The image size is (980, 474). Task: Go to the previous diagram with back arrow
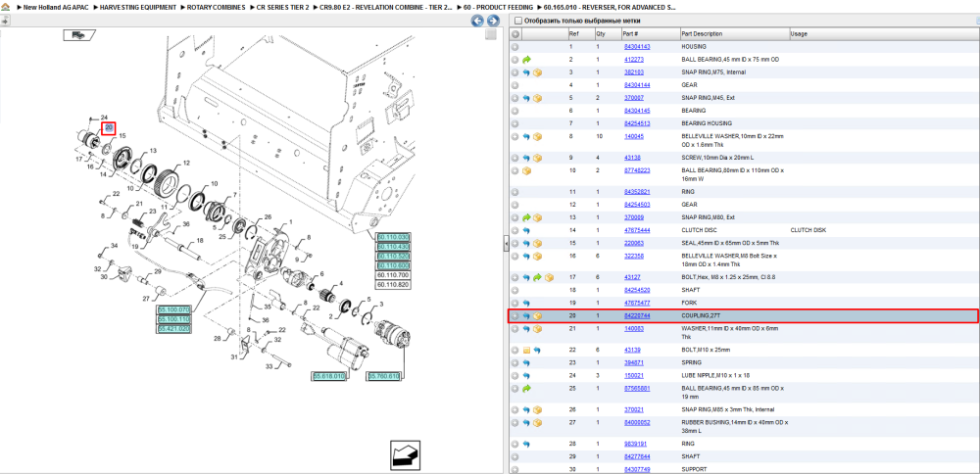coord(477,21)
